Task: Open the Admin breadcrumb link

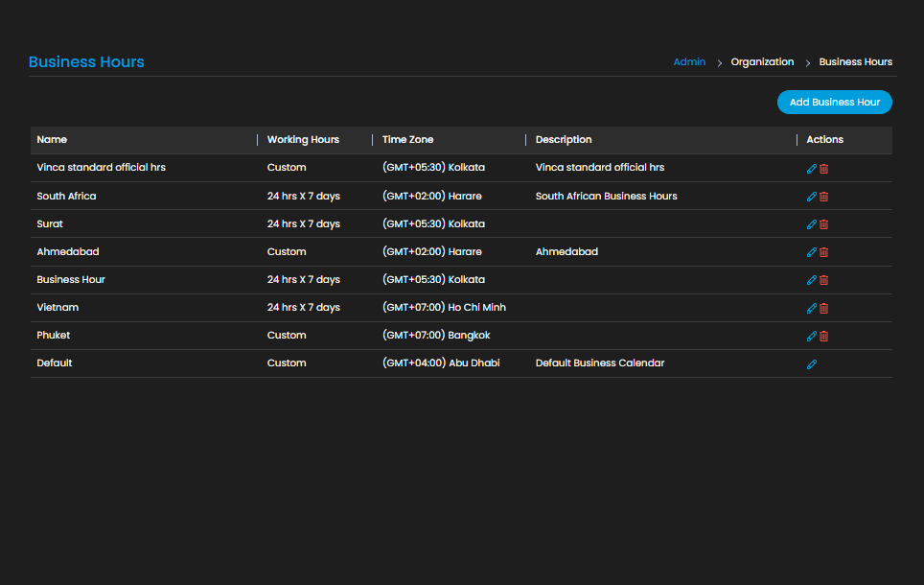Action: point(689,62)
